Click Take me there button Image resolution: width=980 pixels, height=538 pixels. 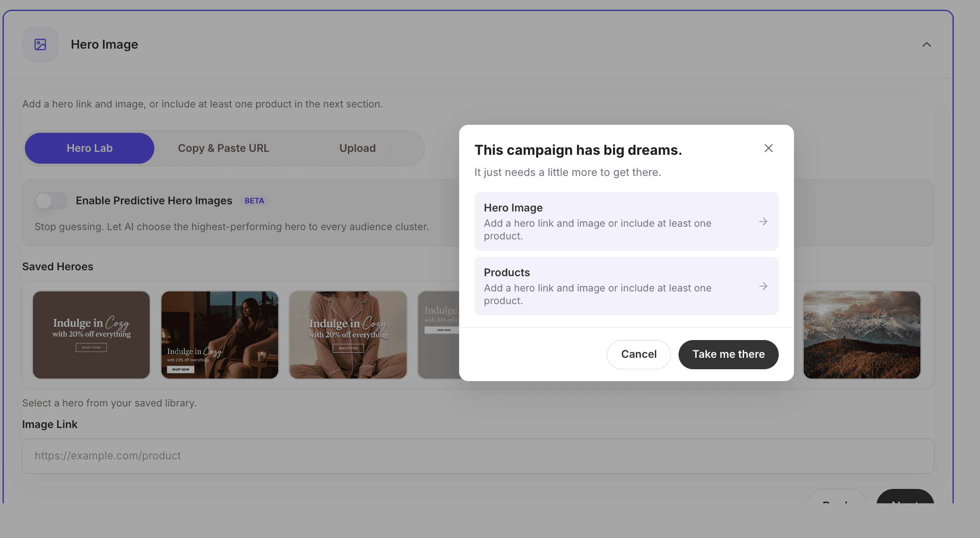coord(728,354)
